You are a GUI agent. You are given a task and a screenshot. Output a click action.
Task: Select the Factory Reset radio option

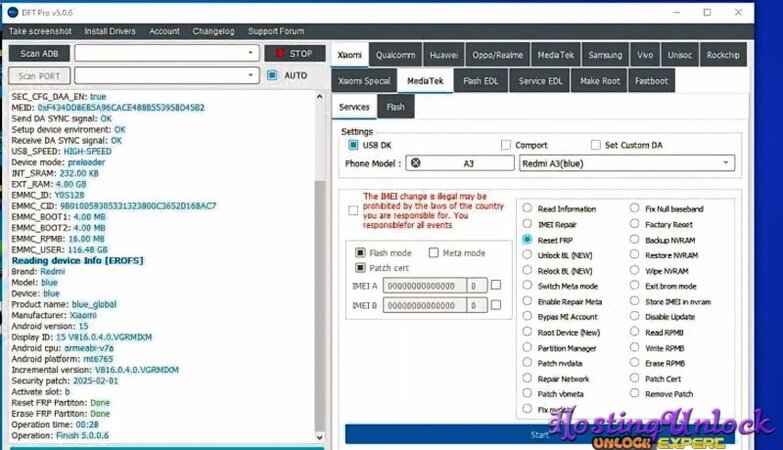click(635, 225)
